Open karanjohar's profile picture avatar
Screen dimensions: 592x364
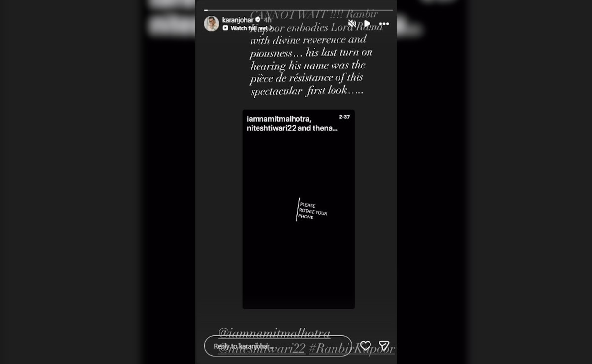212,24
